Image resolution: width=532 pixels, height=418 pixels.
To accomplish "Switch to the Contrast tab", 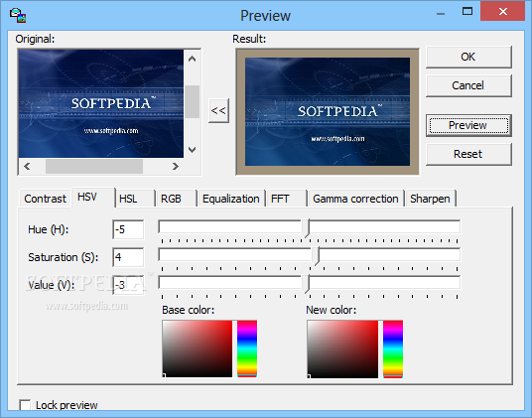I will [45, 199].
